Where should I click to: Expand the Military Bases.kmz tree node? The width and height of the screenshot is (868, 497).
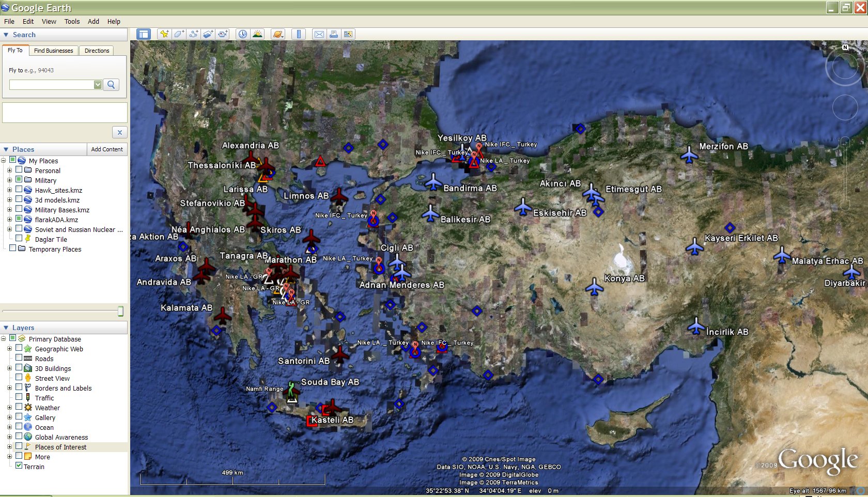pos(9,210)
